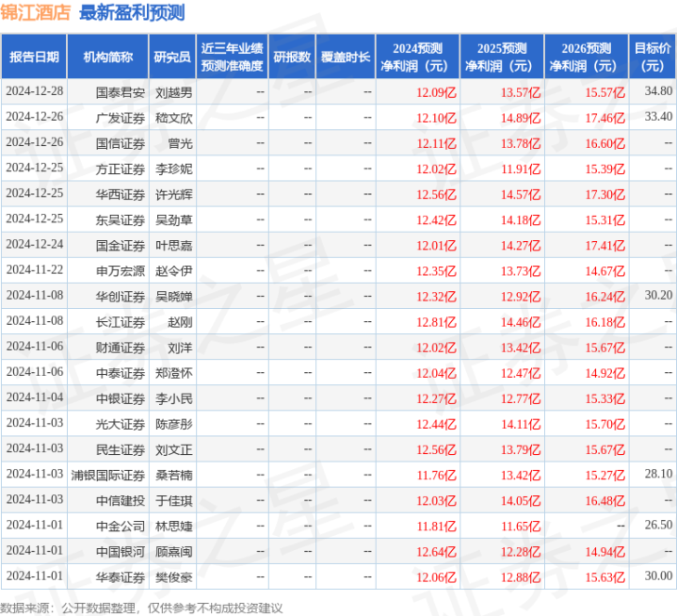Click the 近三年业绩预测准确度 column header
This screenshot has height=616, width=677.
(x=233, y=57)
